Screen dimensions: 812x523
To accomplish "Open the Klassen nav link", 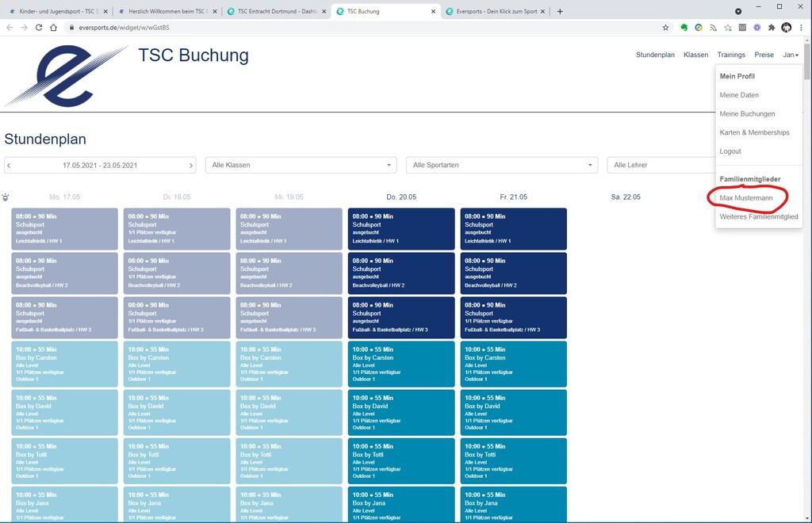I will pyautogui.click(x=695, y=55).
